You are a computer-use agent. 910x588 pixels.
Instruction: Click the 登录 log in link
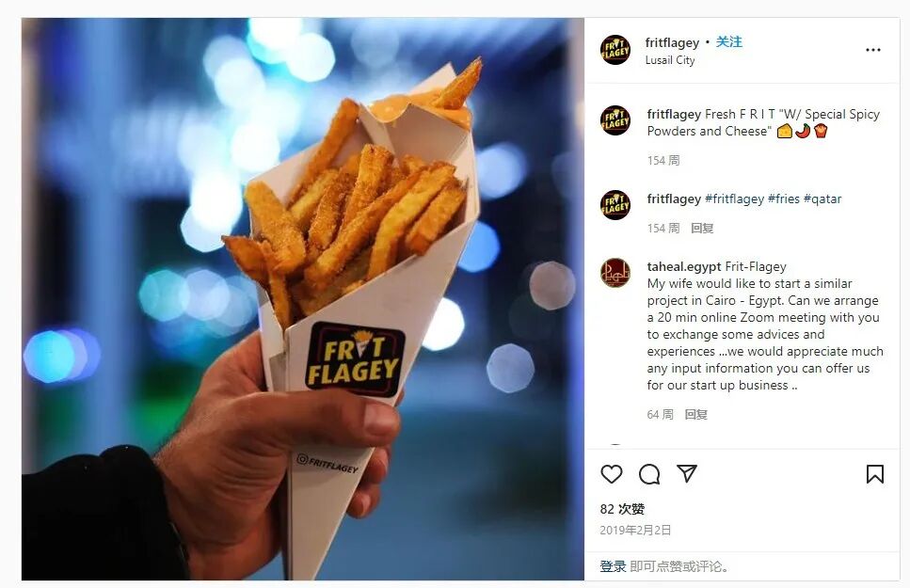click(613, 566)
